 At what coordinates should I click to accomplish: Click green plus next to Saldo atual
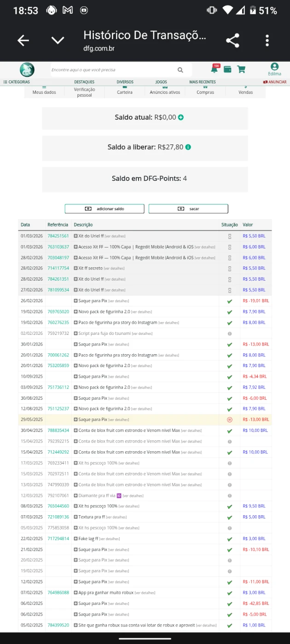[x=181, y=117]
